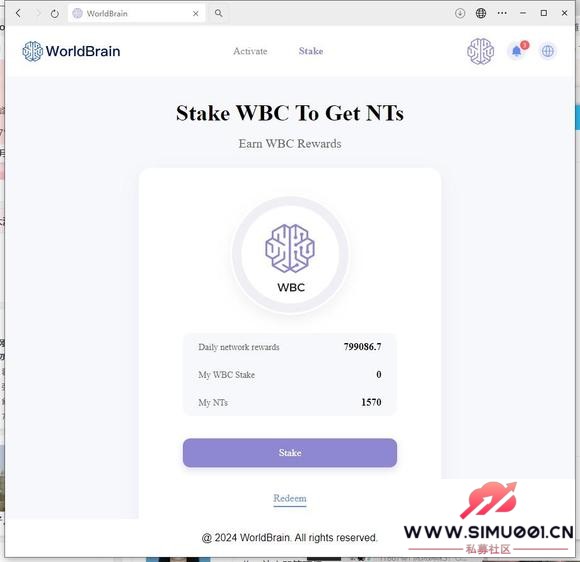This screenshot has width=580, height=562.
Task: Click the purple Stake button
Action: (290, 452)
